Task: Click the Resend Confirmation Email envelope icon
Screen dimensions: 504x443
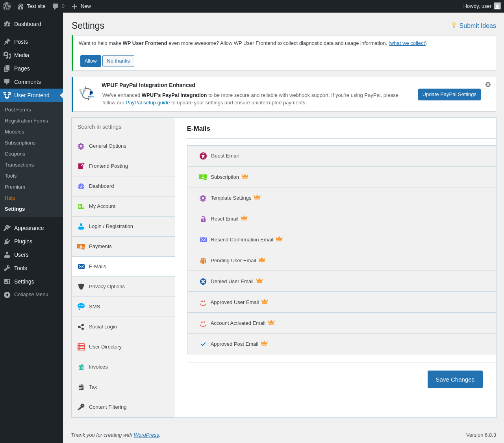Action: coord(203,240)
